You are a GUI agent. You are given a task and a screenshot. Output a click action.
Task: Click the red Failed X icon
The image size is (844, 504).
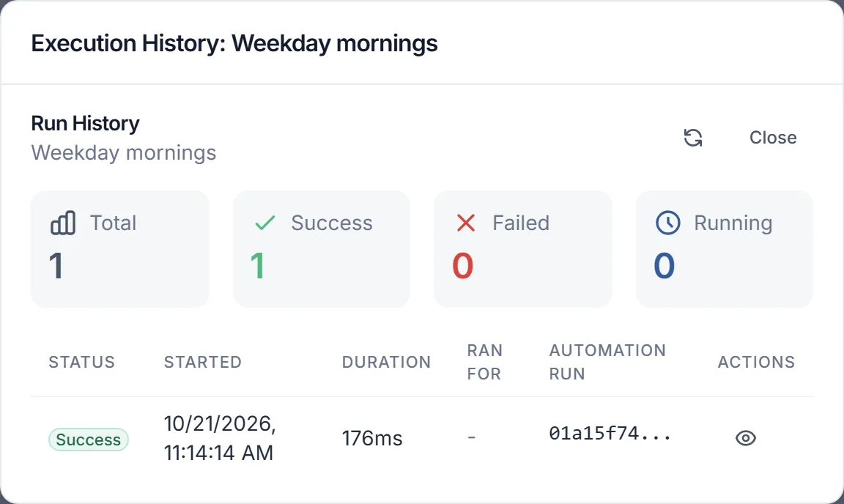pyautogui.click(x=466, y=223)
